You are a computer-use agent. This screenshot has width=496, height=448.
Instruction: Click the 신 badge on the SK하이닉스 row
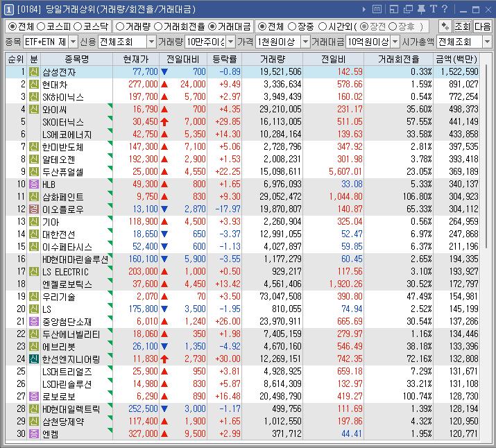click(x=34, y=97)
